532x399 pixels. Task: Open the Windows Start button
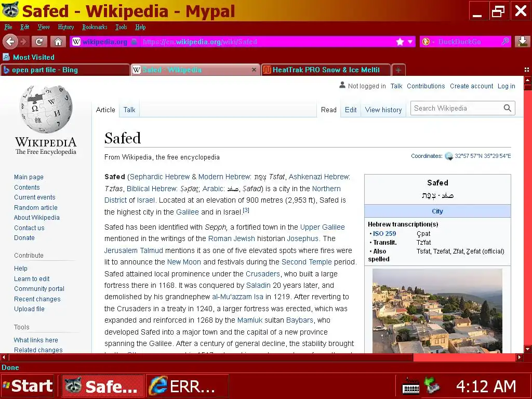click(x=27, y=386)
